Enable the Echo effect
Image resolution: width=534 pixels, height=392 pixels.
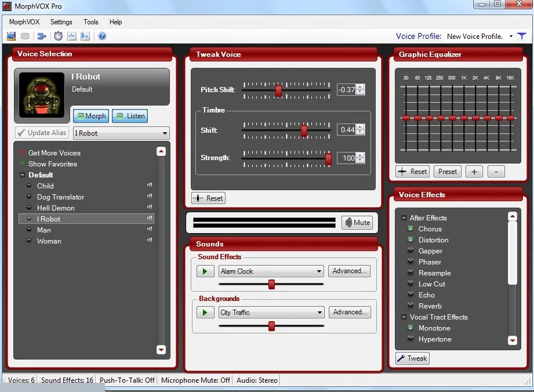(x=411, y=294)
